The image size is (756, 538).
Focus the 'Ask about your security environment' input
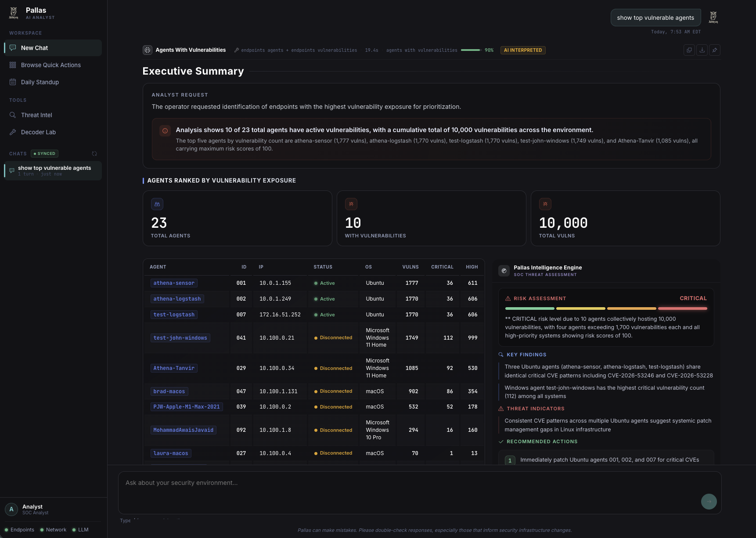420,493
